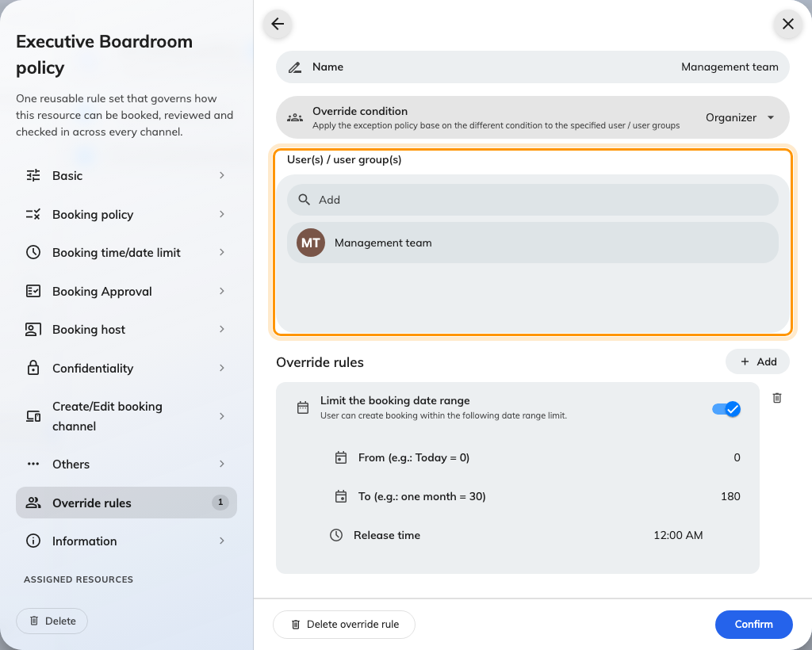
Task: Open the Confidentiality menu item
Action: [126, 368]
